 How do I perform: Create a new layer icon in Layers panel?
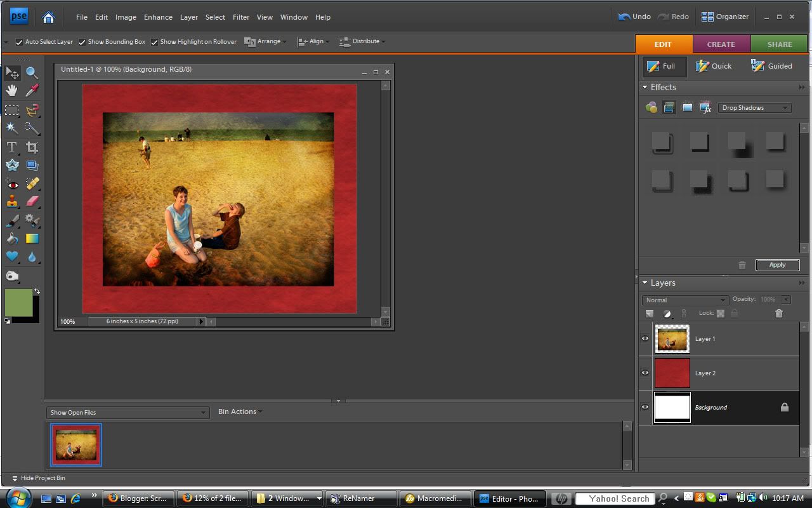[650, 313]
